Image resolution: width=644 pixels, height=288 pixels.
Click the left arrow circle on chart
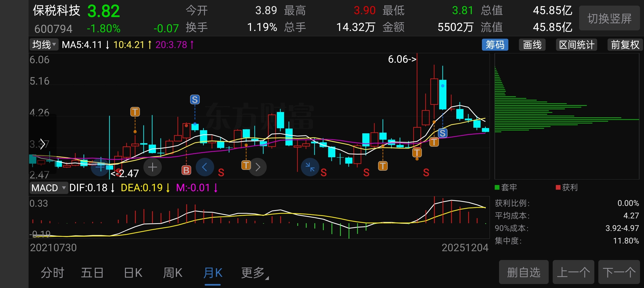pos(205,167)
